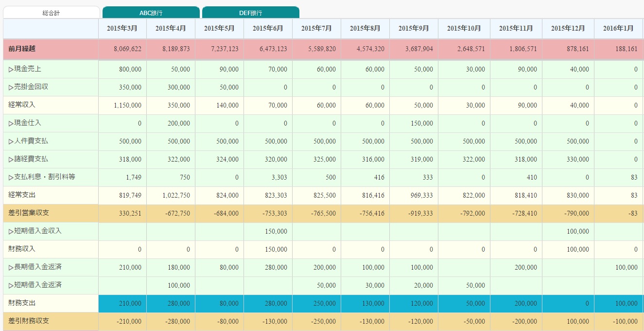644x331 pixels.
Task: Open the ABC銀行 tab
Action: [151, 13]
